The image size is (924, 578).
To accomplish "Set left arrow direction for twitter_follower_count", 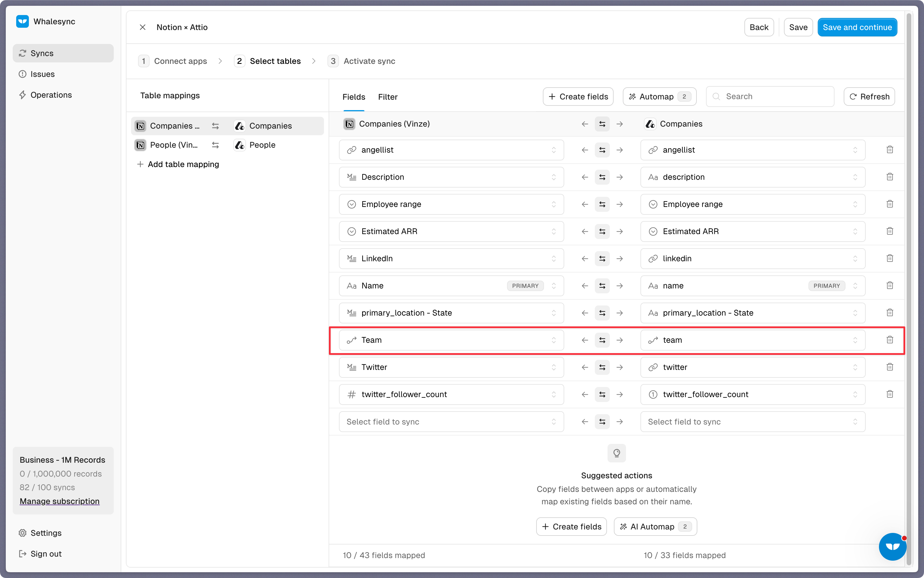I will pyautogui.click(x=585, y=394).
